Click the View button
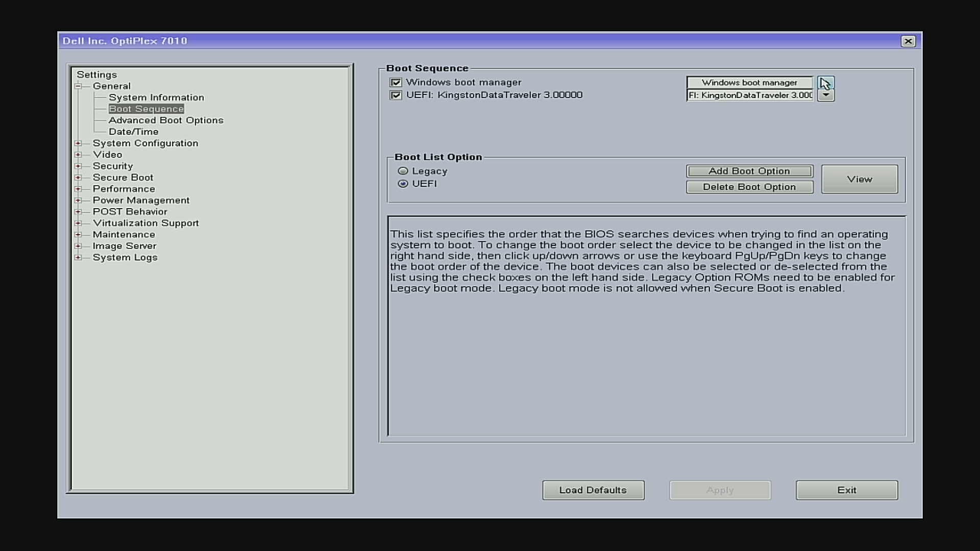This screenshot has height=551, width=980. point(860,179)
